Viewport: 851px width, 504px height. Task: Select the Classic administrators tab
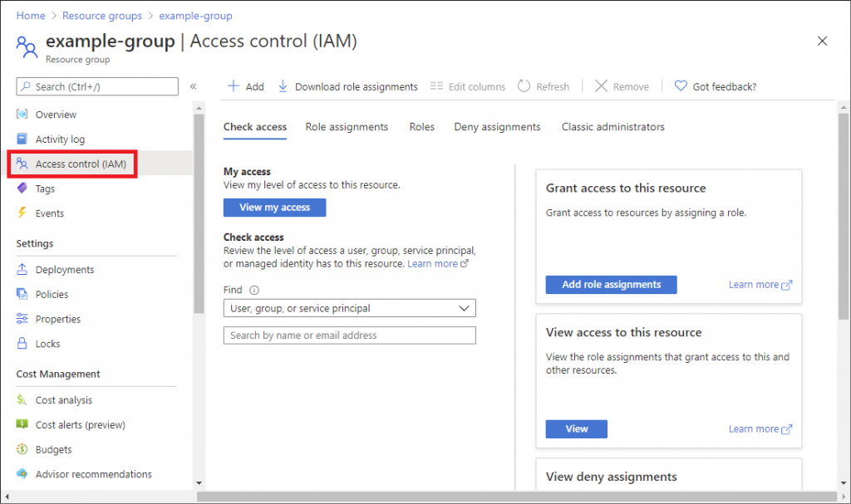pos(612,127)
